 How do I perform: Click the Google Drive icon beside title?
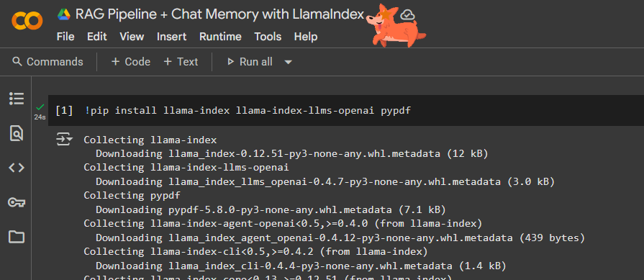64,15
